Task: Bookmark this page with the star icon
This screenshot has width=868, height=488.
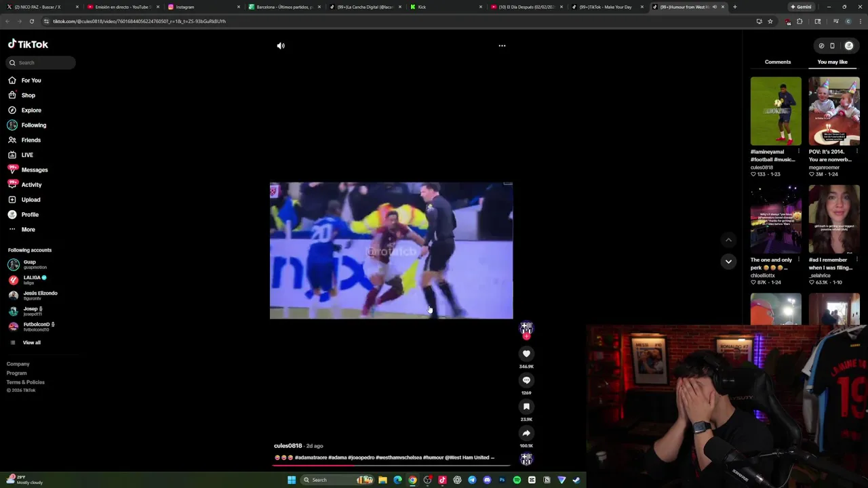Action: [x=770, y=21]
